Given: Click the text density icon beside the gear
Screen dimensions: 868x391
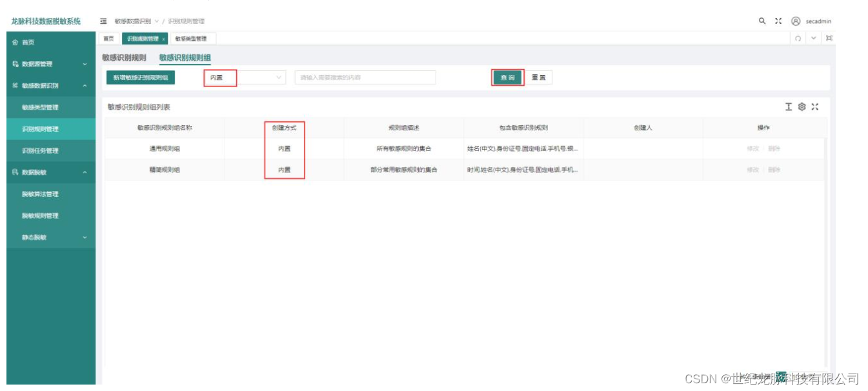Looking at the screenshot, I should [x=789, y=107].
